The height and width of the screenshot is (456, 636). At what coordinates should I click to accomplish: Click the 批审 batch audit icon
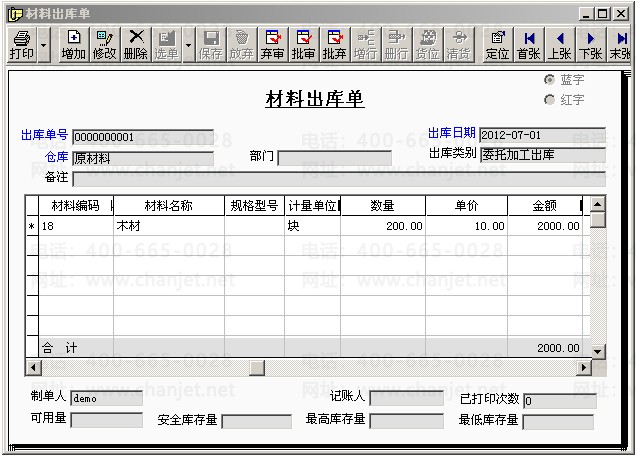point(303,45)
